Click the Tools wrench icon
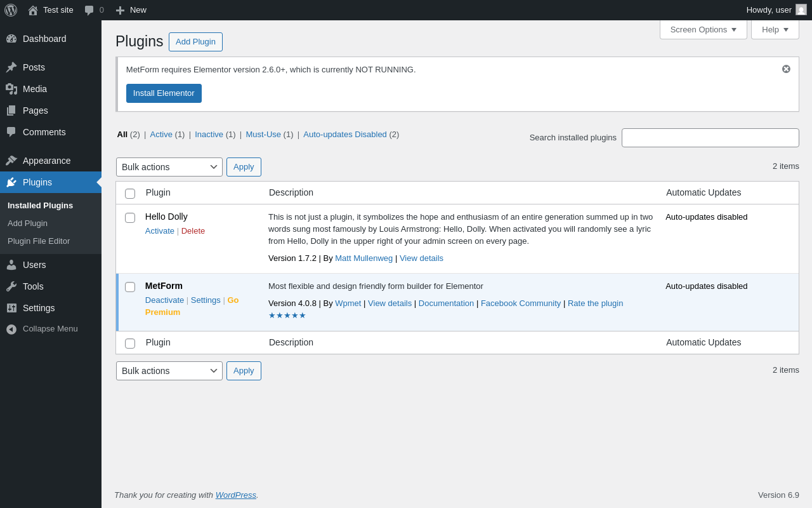Viewport: 812px width, 508px height. (11, 286)
